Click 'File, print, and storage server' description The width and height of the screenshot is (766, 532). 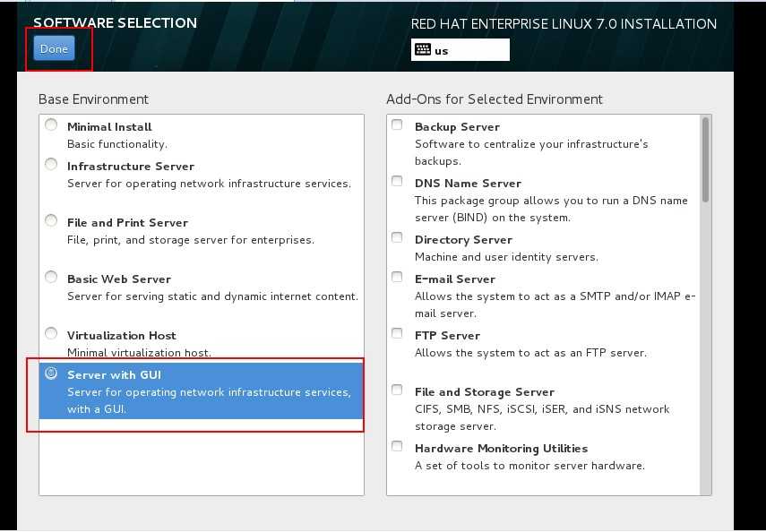point(191,240)
